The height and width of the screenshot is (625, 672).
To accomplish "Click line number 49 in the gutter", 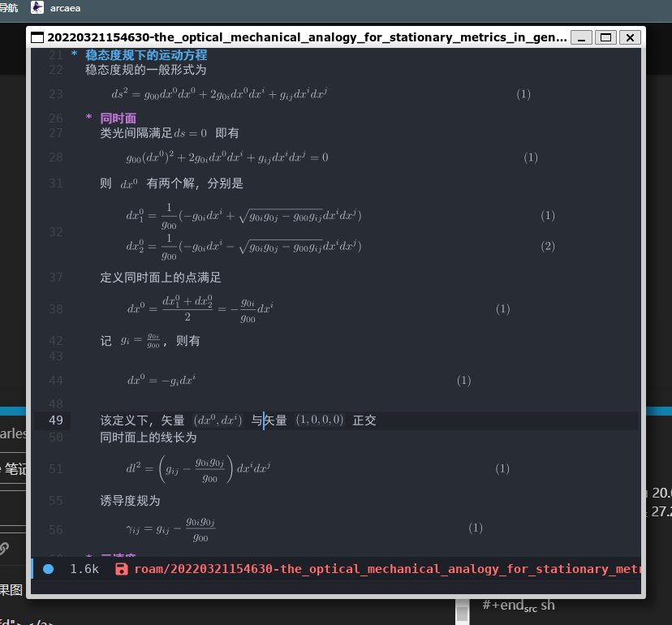I will [55, 420].
